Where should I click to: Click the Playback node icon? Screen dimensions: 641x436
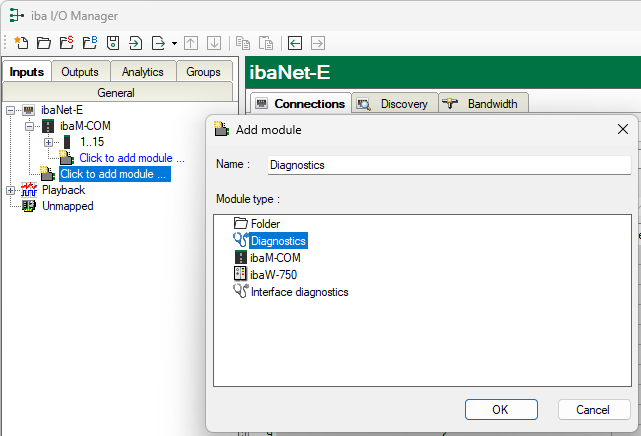29,190
